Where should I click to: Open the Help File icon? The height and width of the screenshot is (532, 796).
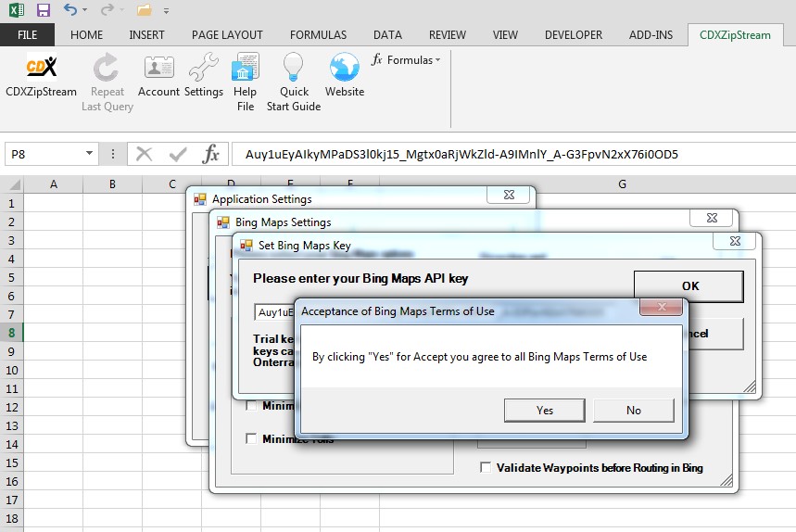pyautogui.click(x=246, y=67)
